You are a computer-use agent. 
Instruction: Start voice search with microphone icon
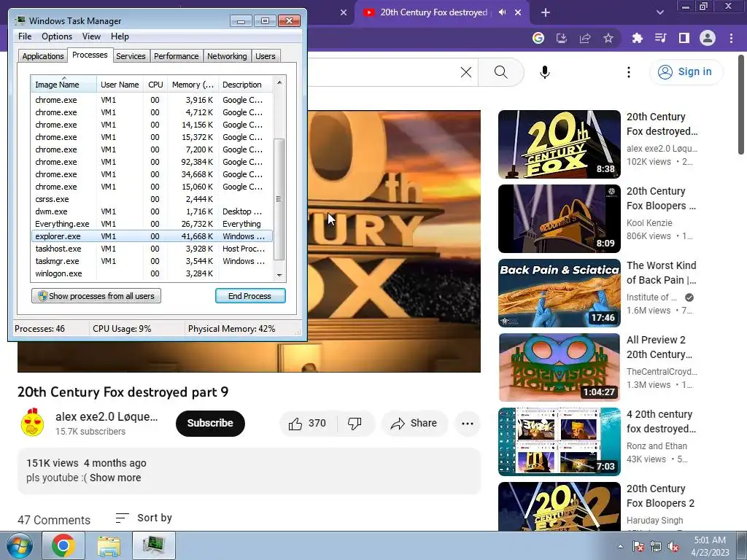pyautogui.click(x=545, y=72)
